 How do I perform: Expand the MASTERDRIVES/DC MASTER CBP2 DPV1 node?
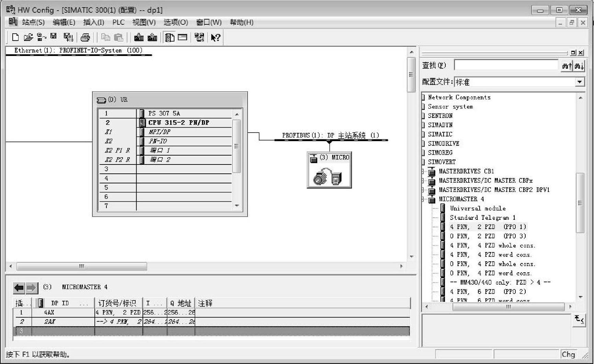tap(423, 190)
